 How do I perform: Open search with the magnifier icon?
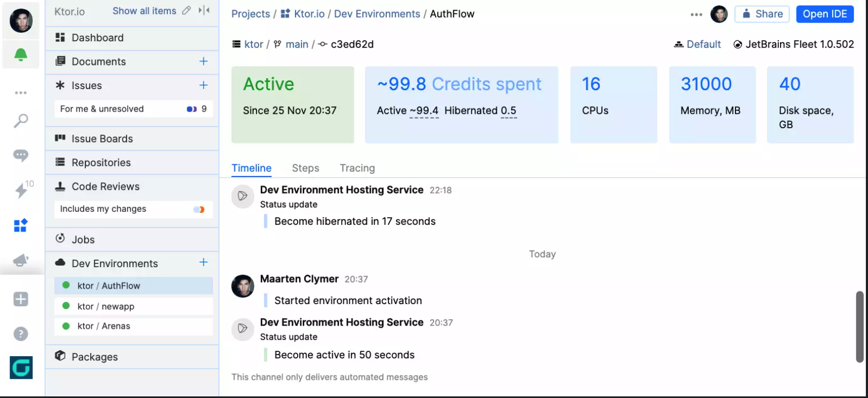click(x=21, y=121)
